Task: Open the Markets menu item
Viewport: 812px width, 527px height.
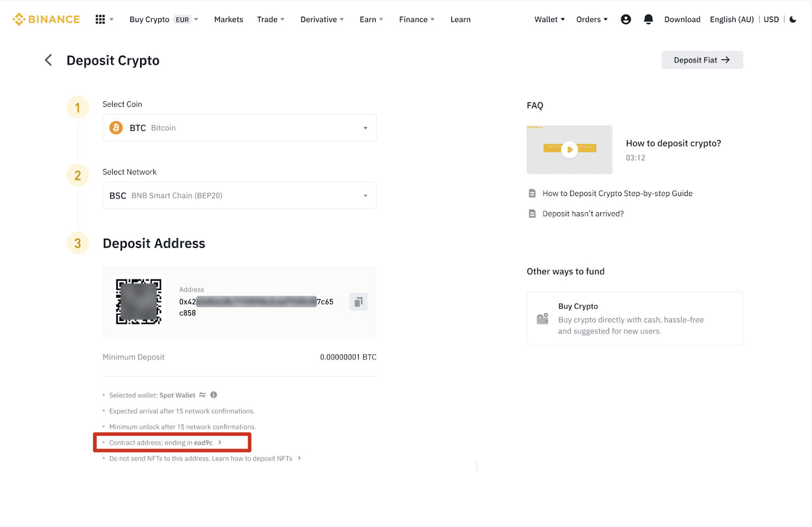Action: [228, 19]
